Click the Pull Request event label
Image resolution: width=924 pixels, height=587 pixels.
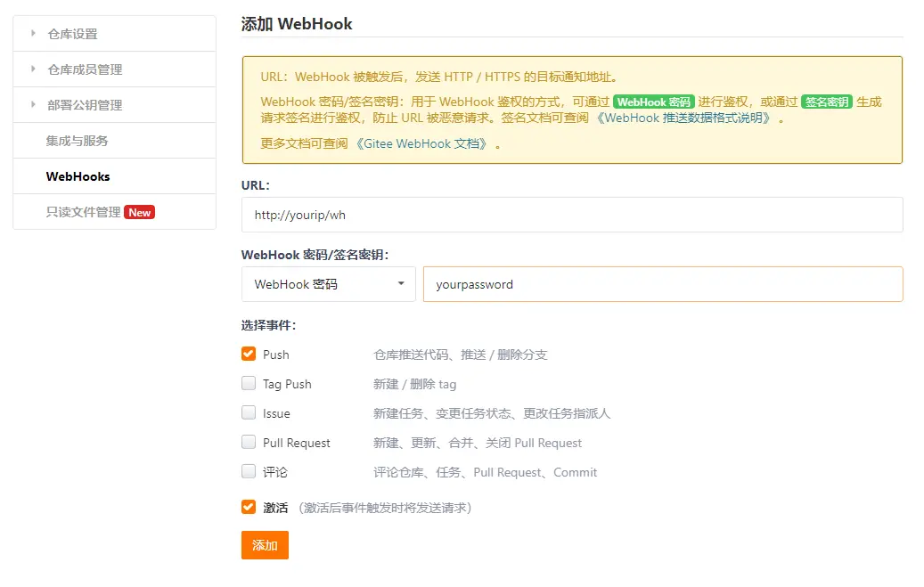tap(297, 444)
